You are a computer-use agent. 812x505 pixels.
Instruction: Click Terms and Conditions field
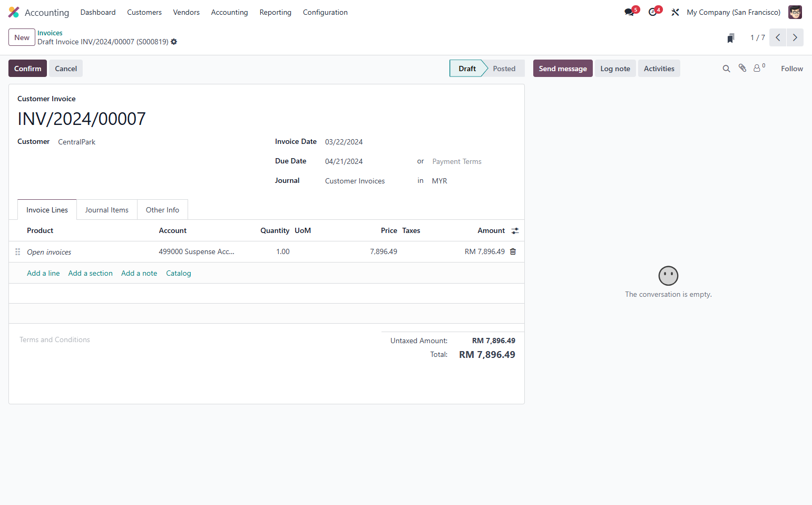tap(55, 339)
